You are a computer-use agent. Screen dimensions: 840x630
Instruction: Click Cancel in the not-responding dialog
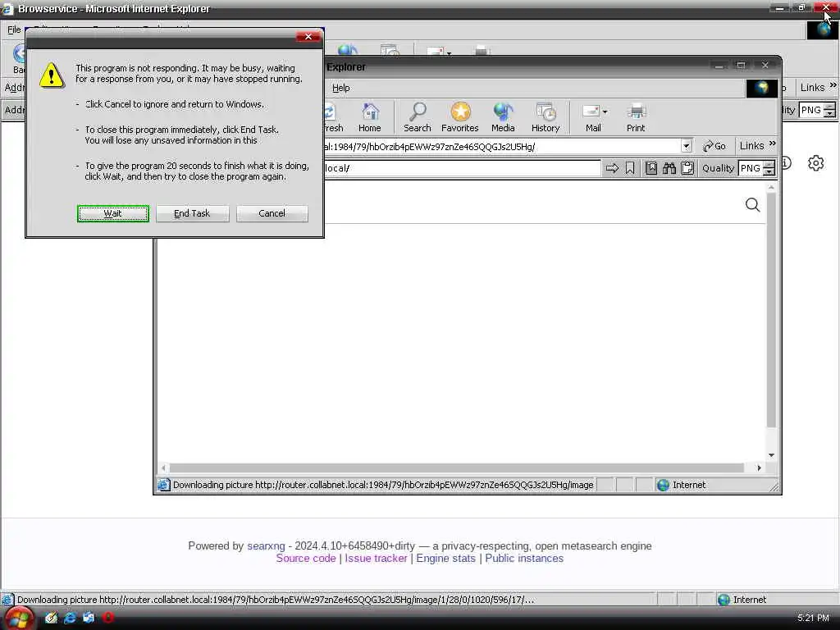click(x=272, y=213)
